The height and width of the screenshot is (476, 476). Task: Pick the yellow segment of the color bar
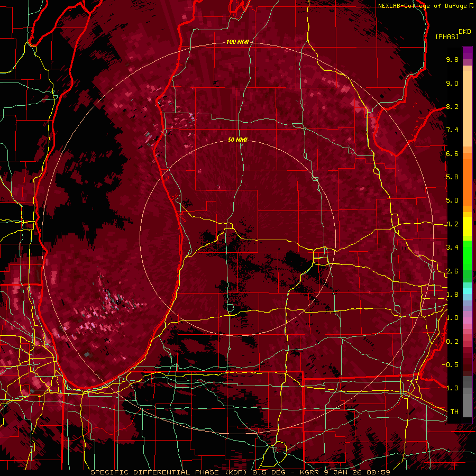pos(467,226)
